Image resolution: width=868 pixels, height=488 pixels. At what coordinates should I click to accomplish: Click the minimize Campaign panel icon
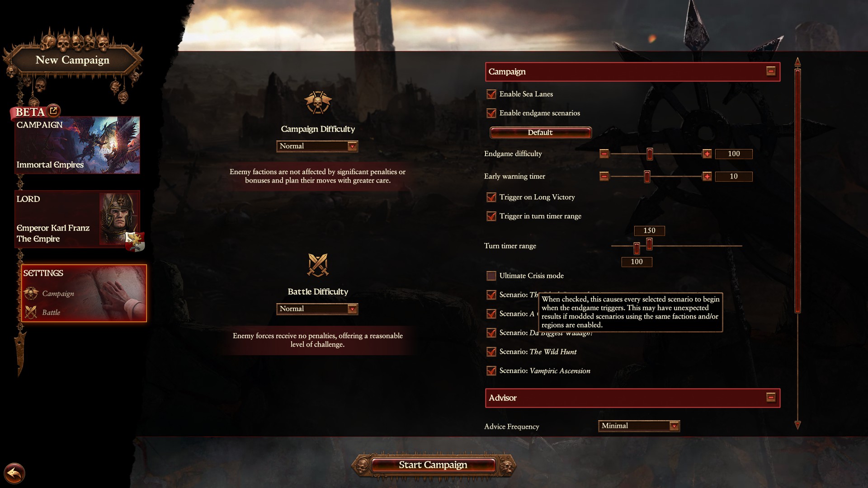coord(771,71)
